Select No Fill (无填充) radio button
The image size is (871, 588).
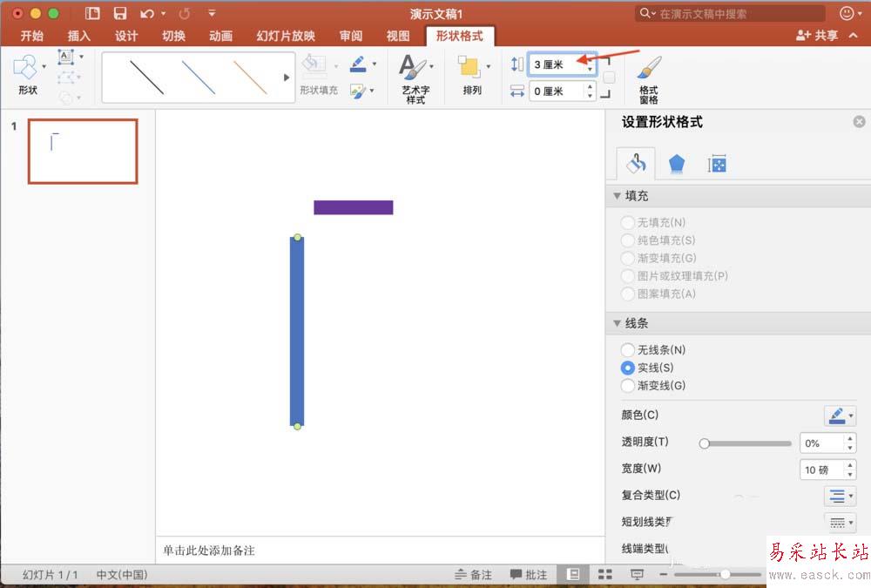point(627,222)
